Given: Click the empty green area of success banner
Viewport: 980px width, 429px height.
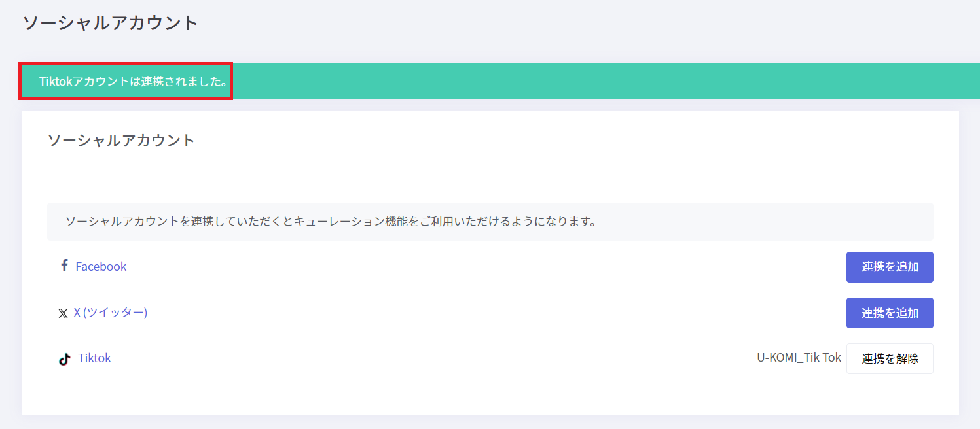Looking at the screenshot, I should tap(589, 82).
